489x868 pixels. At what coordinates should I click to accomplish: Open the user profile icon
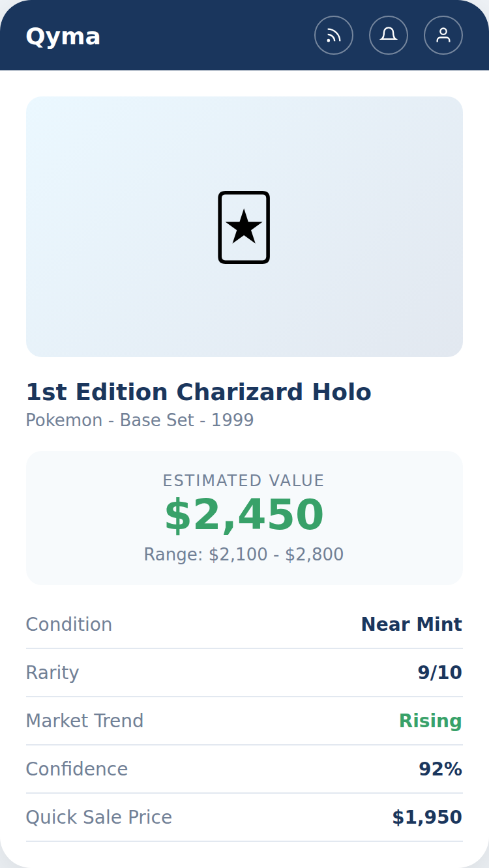click(x=443, y=35)
